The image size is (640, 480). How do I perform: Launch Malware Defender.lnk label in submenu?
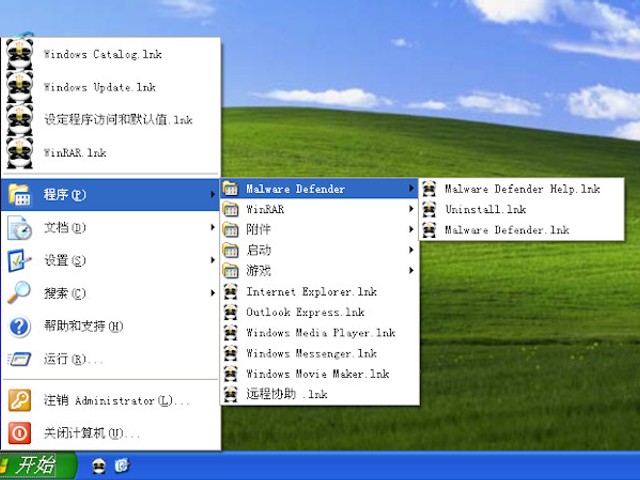click(507, 230)
